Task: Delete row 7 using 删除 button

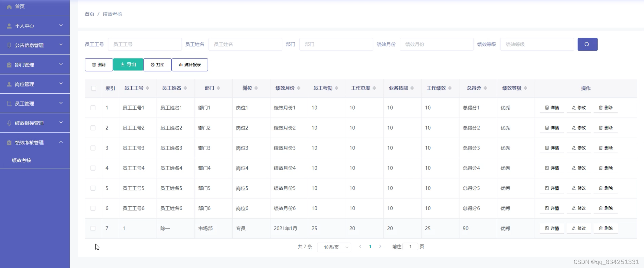Action: (606, 228)
